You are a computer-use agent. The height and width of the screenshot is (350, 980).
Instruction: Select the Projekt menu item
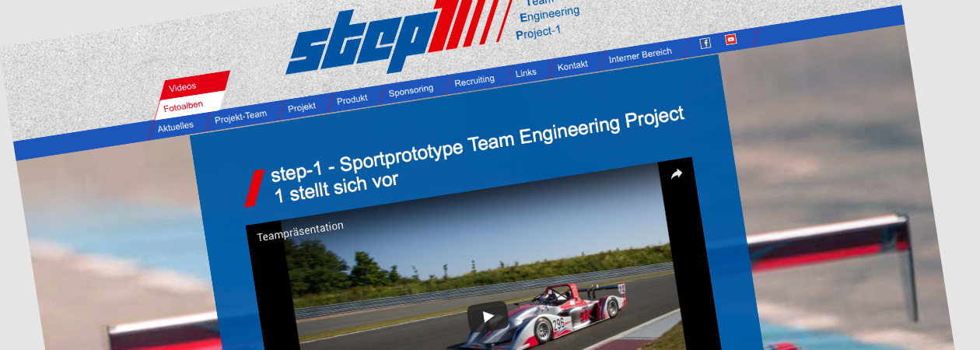(x=302, y=107)
